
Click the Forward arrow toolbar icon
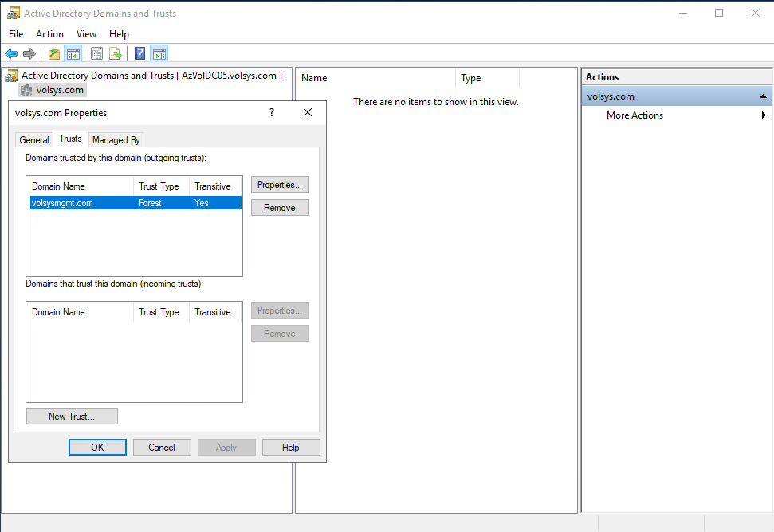click(x=29, y=54)
